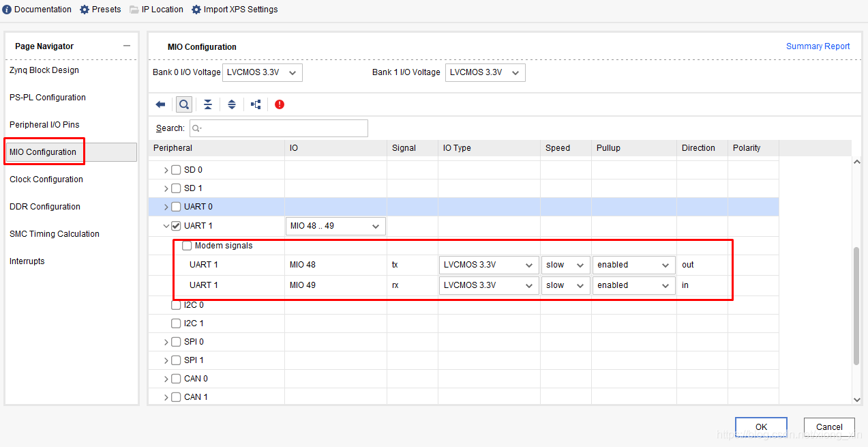The width and height of the screenshot is (868, 447).
Task: Go to Interrupts page
Action: pyautogui.click(x=27, y=261)
